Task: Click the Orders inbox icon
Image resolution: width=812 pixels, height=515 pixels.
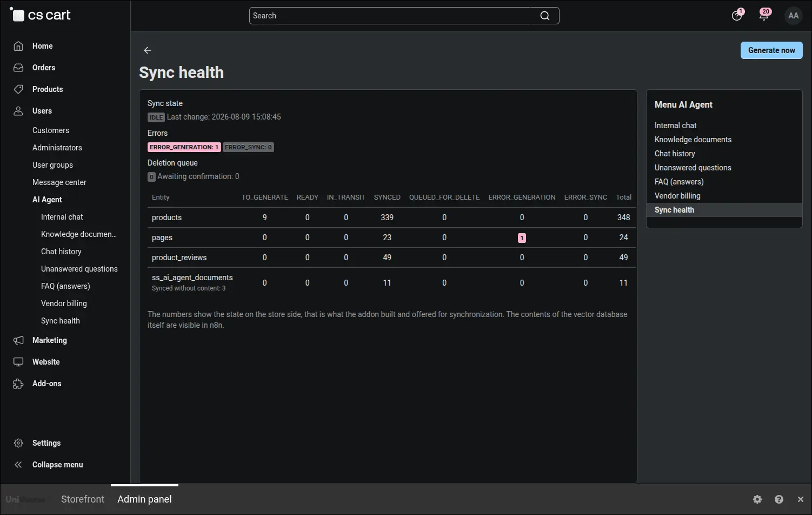Action: click(x=18, y=68)
